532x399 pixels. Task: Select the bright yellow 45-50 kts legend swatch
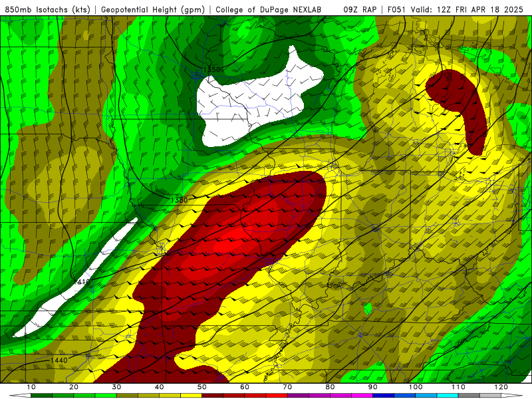click(x=191, y=396)
